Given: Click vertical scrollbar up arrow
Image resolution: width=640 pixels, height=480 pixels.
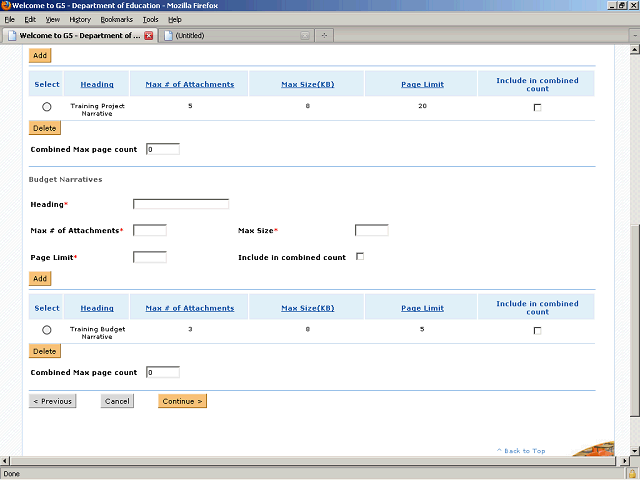Looking at the screenshot, I should [635, 50].
